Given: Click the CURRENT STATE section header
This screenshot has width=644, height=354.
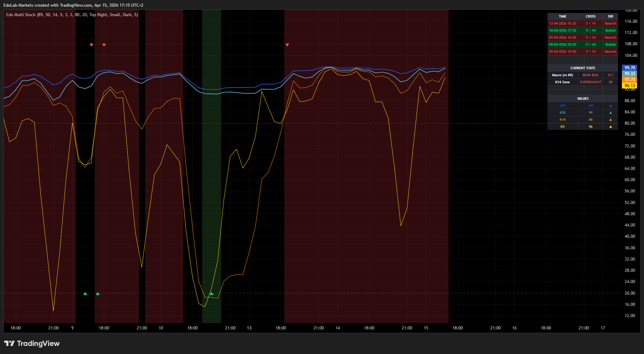Looking at the screenshot, I should (583, 68).
